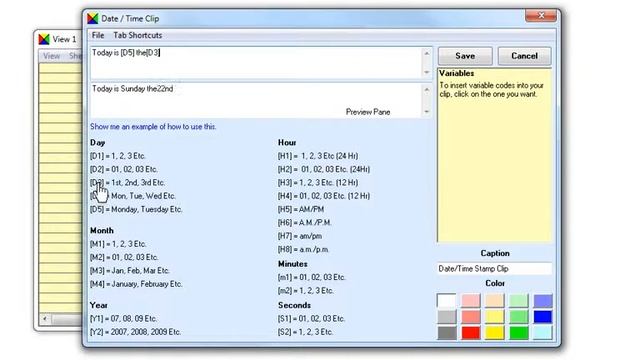Insert the [D2] two-digit day code
Image resolution: width=640 pixels, height=360 pixels.
124,169
